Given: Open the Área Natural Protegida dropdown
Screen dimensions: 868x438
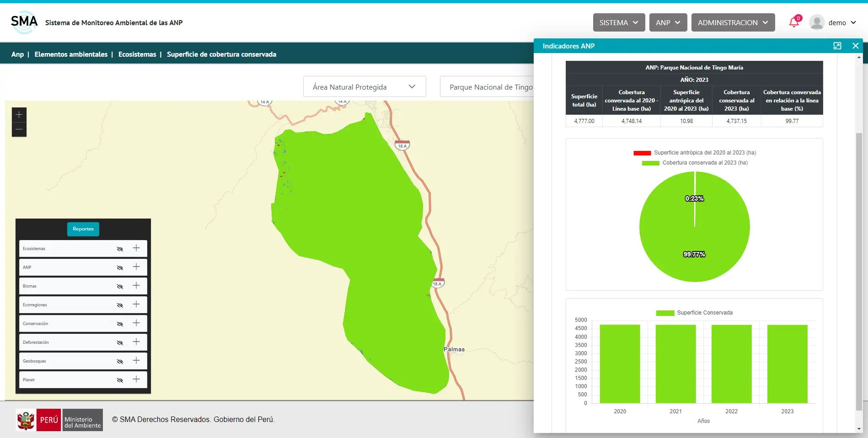Looking at the screenshot, I should click(x=364, y=86).
